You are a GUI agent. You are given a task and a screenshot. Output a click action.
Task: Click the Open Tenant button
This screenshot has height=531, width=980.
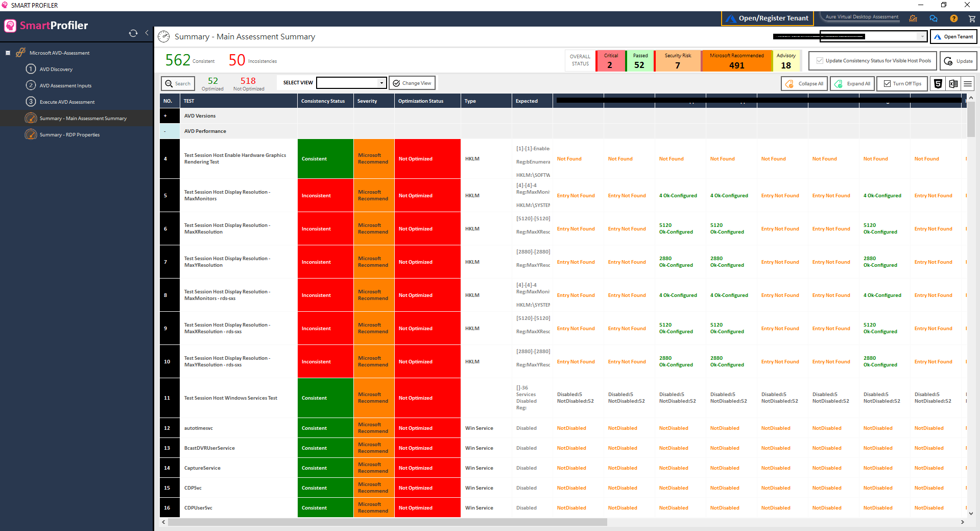pos(953,37)
